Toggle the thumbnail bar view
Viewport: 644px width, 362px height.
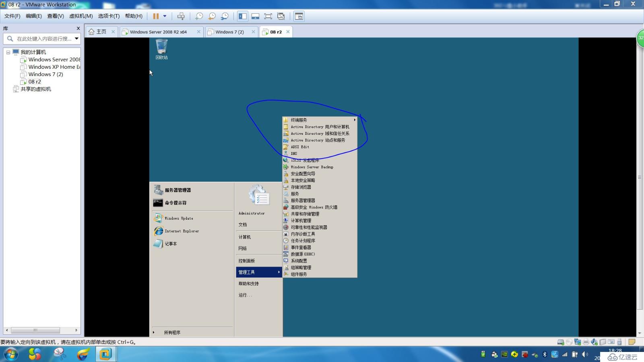(x=255, y=16)
